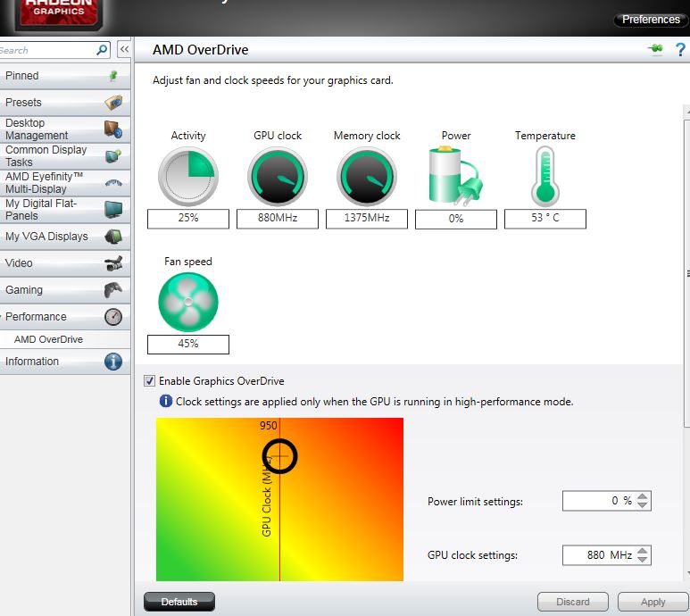Click the Defaults button
Screen dimensions: 690x616
tap(179, 602)
